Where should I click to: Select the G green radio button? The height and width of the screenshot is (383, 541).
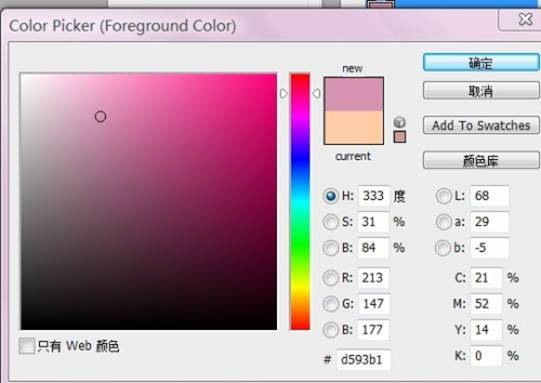pos(330,304)
